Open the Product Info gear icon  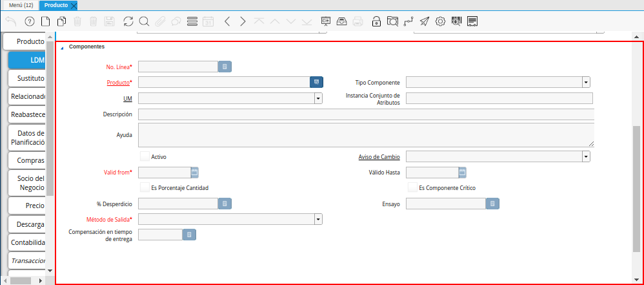pyautogui.click(x=440, y=21)
